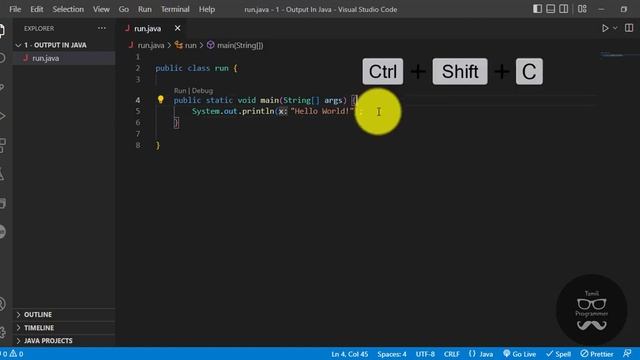The height and width of the screenshot is (360, 640).
Task: Click the Run code lens above main
Action: (180, 91)
